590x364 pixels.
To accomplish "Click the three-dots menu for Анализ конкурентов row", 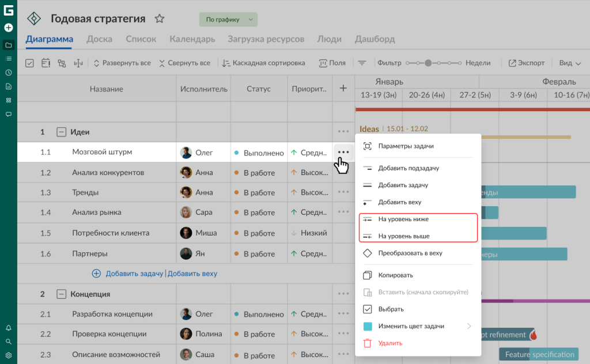I will (343, 173).
